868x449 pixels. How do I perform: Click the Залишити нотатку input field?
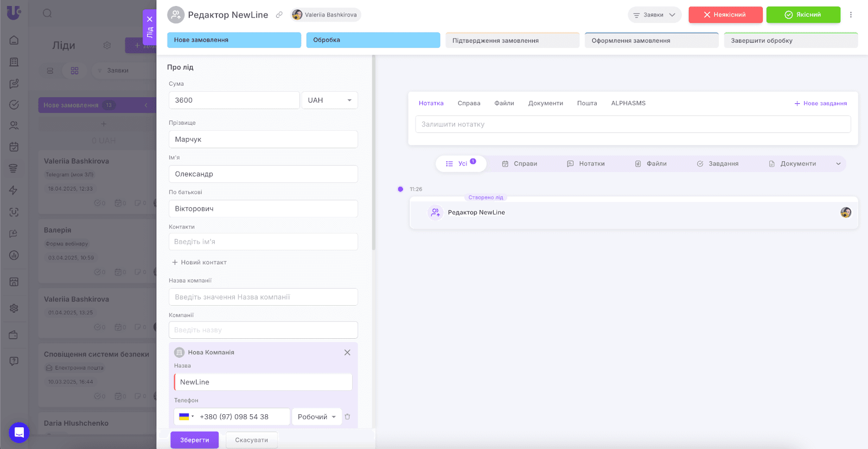tap(633, 124)
